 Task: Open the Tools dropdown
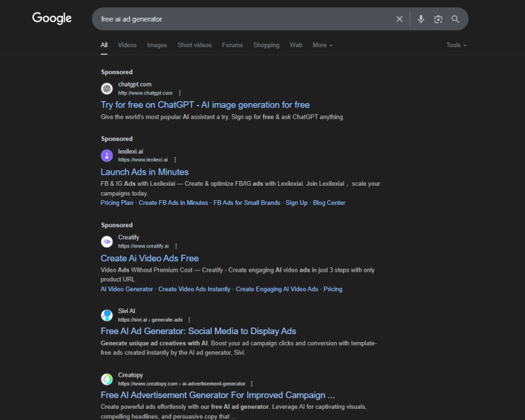coord(456,45)
